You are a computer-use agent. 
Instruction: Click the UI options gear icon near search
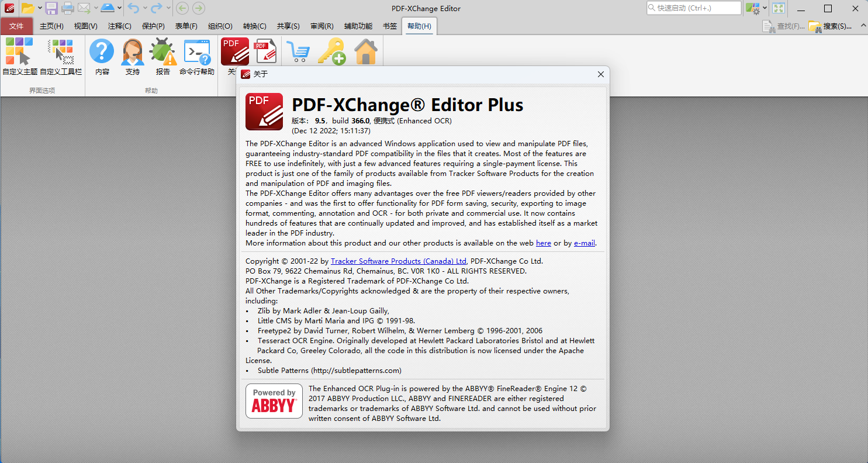(752, 8)
